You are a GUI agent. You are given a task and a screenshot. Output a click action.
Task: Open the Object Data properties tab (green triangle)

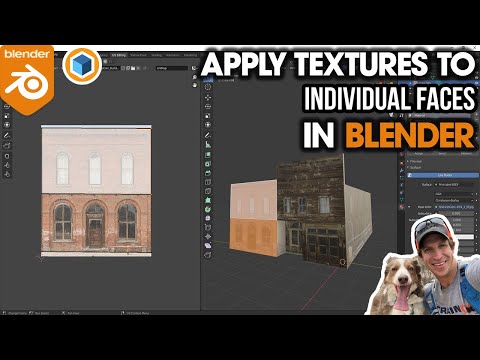401,200
